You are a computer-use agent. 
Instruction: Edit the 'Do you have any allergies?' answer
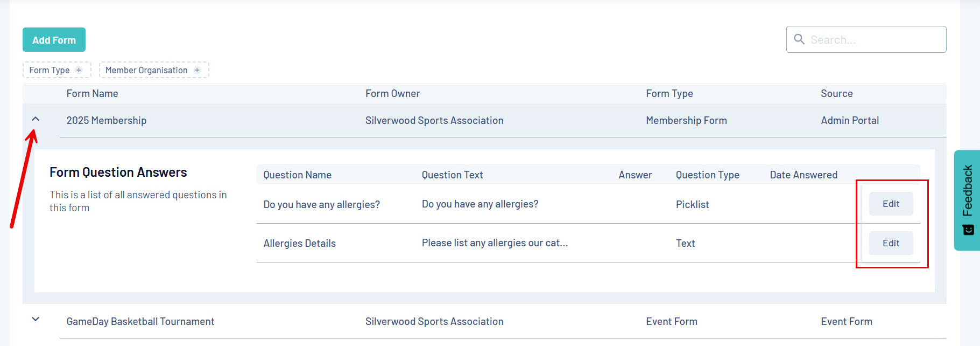coord(891,204)
